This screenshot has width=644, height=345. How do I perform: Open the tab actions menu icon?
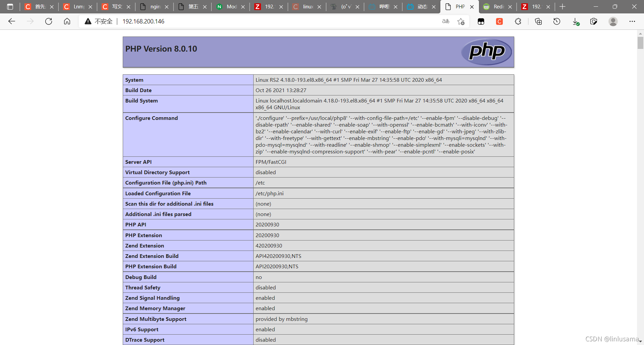click(10, 7)
